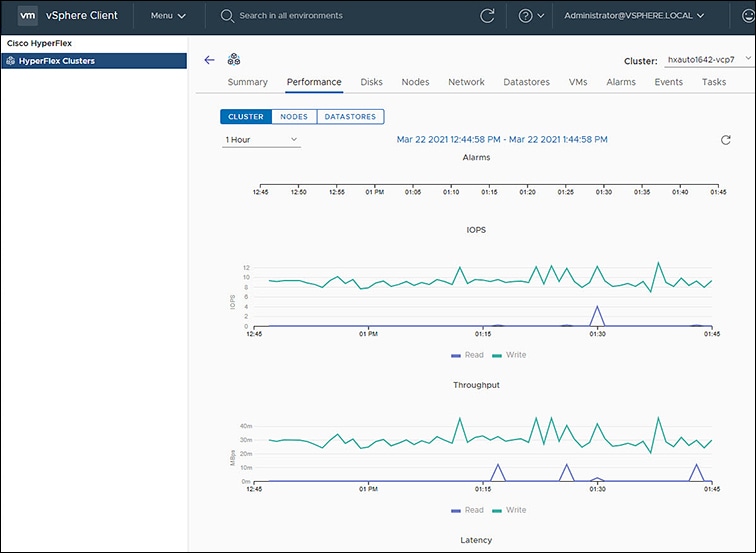The height and width of the screenshot is (553, 756).
Task: Open the Menu dropdown
Action: point(168,15)
